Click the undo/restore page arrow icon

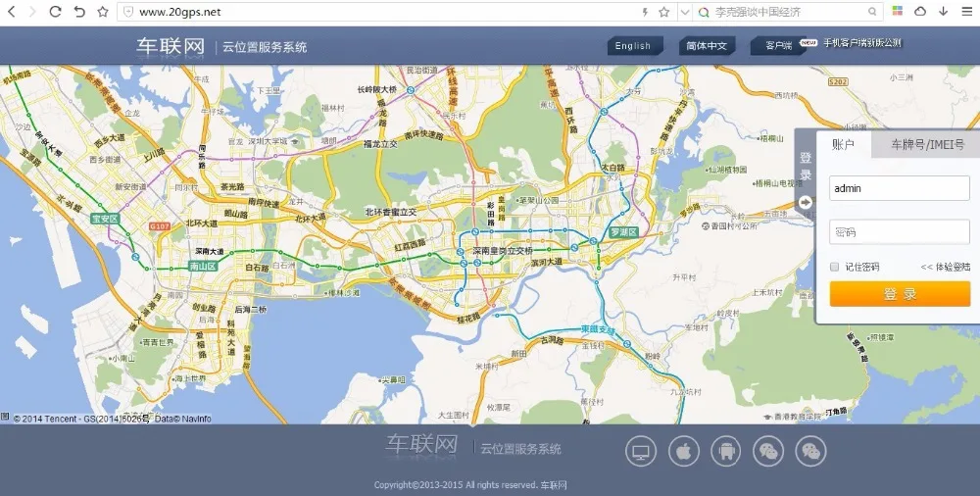(x=78, y=11)
